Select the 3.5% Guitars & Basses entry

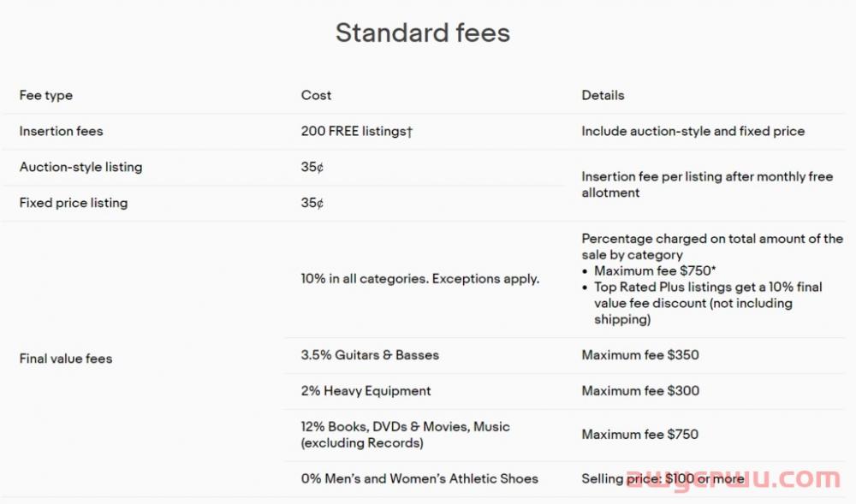[370, 355]
